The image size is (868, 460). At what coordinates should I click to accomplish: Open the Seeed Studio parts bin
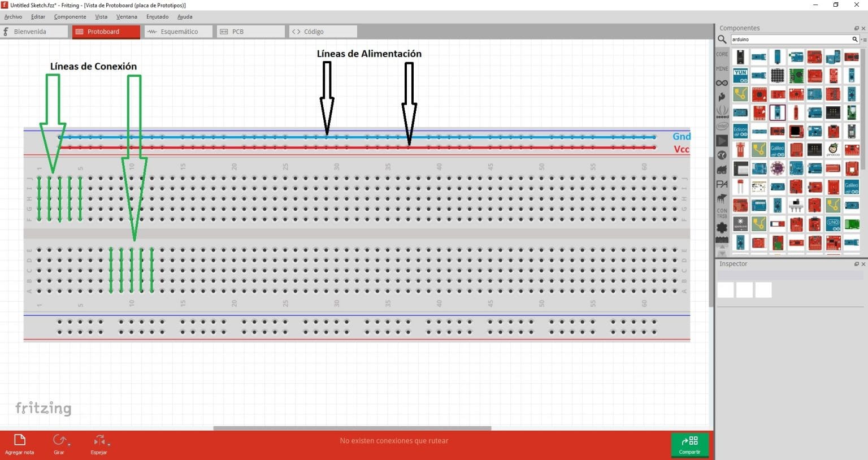coord(722,111)
